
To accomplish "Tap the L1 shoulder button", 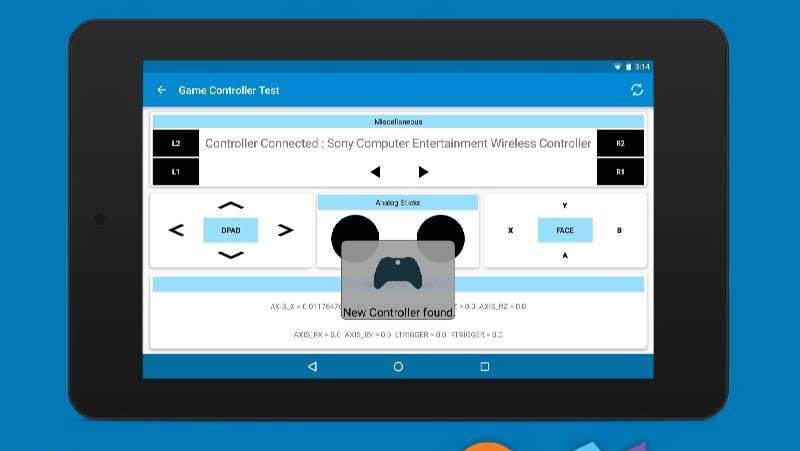I will click(x=176, y=172).
